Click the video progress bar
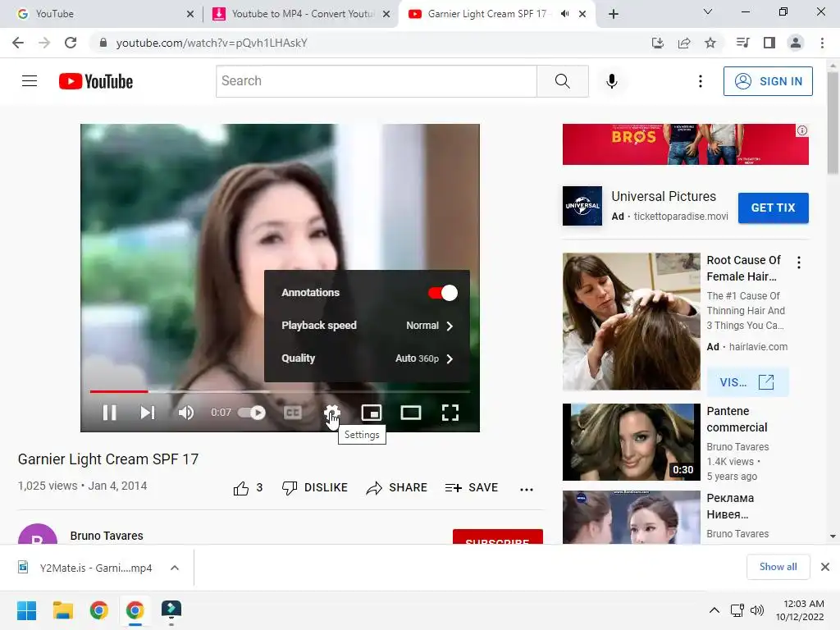 pyautogui.click(x=280, y=391)
